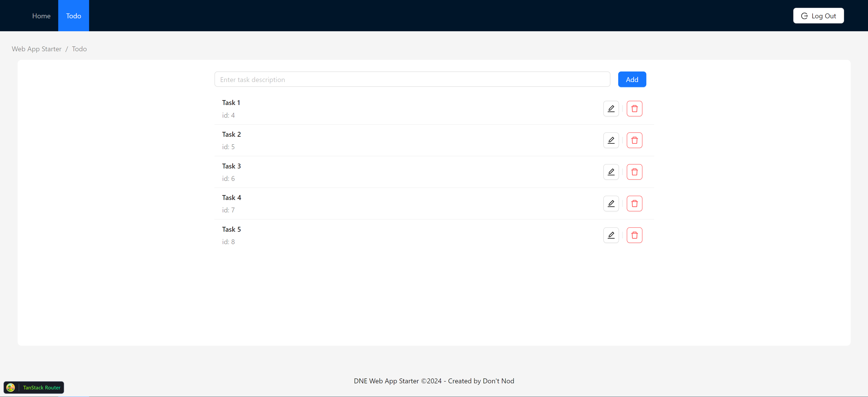Open the TanStack Router devtools logo
The height and width of the screenshot is (397, 868).
pos(11,387)
